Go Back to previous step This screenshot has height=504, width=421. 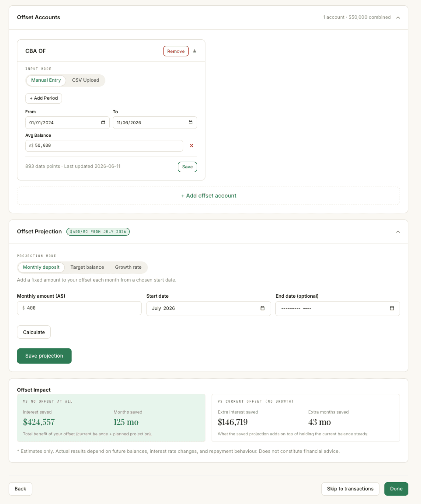point(20,489)
